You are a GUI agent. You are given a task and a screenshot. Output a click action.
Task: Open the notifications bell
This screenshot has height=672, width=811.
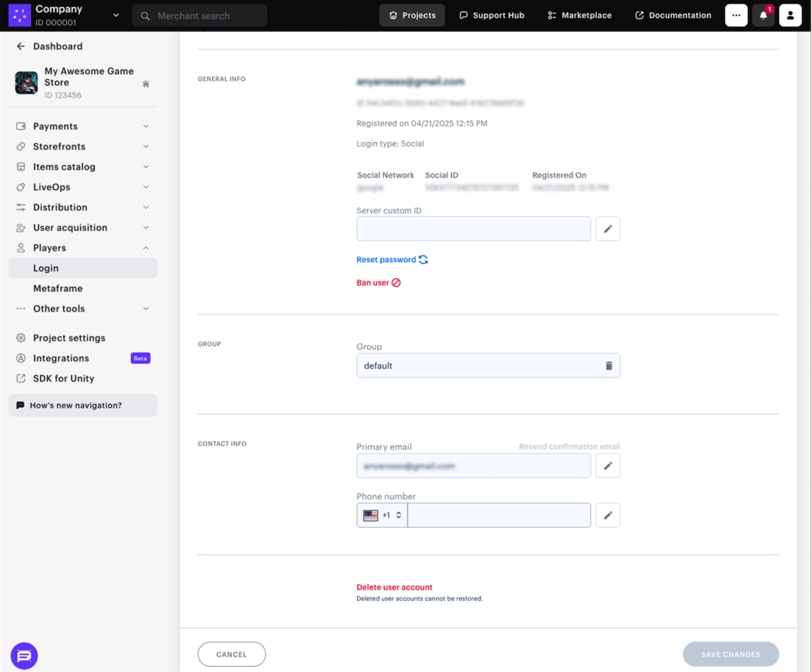[763, 16]
